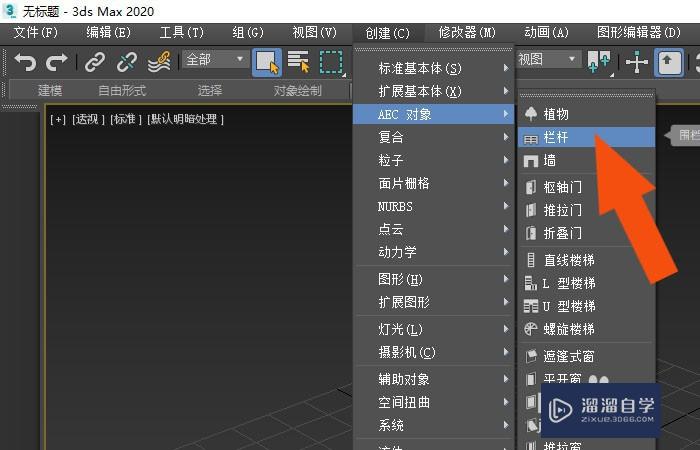The image size is (700, 450).
Task: Create a 遮篷式窗 awning window
Action: click(587, 356)
